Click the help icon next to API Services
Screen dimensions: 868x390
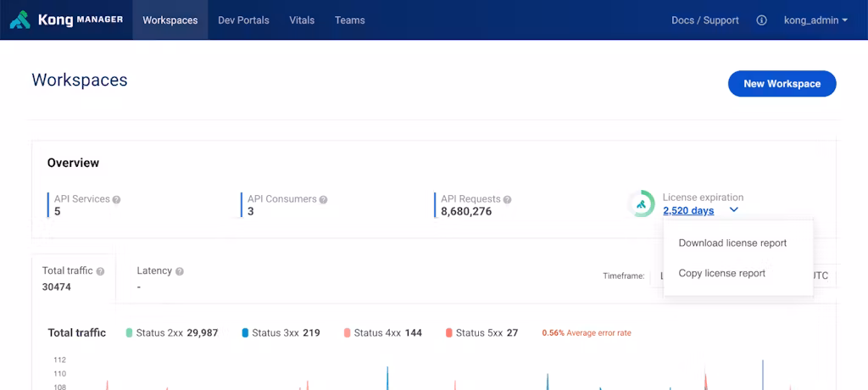[117, 200]
